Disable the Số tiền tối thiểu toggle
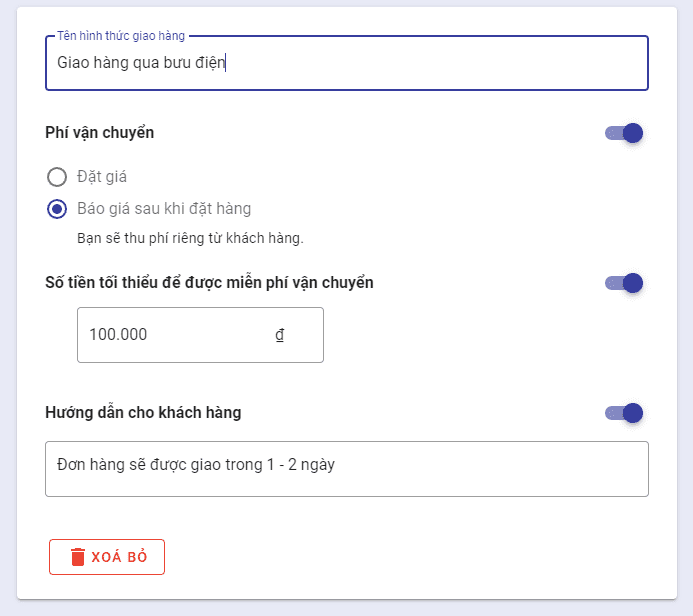This screenshot has width=693, height=616. pos(624,283)
